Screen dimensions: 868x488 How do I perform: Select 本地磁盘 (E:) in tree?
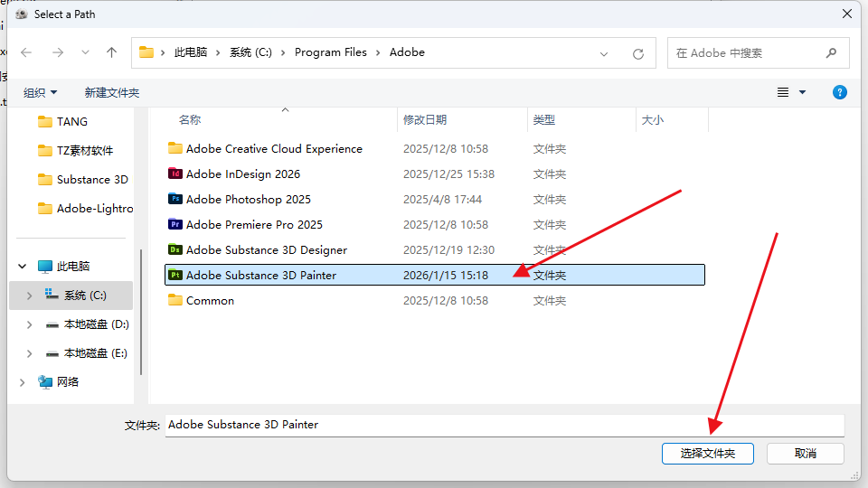[x=87, y=353]
